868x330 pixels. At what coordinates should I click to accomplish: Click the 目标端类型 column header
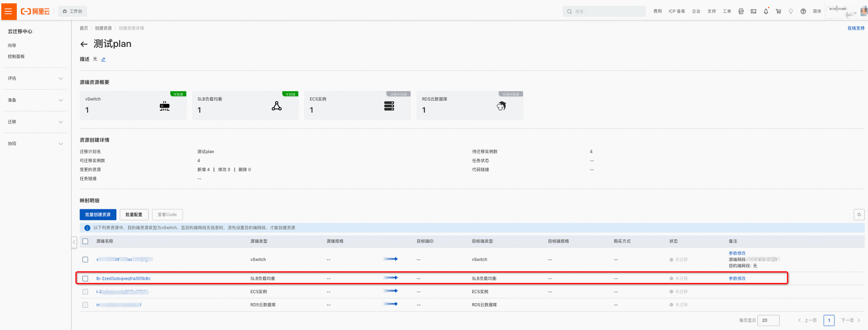(x=482, y=241)
